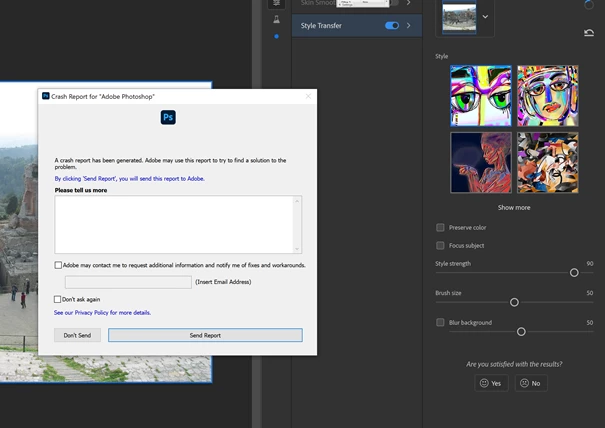
Task: Check the Don't ask again checkbox
Action: (57, 299)
